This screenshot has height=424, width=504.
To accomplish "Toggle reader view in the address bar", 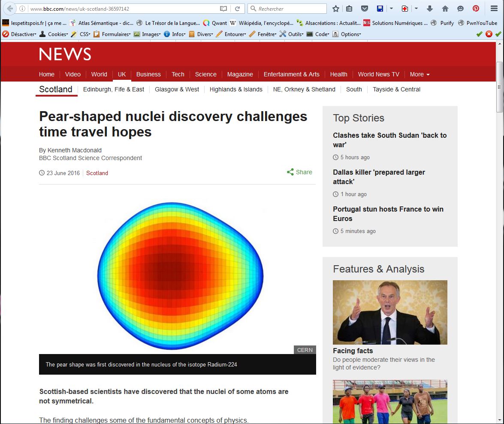I will pyautogui.click(x=223, y=9).
